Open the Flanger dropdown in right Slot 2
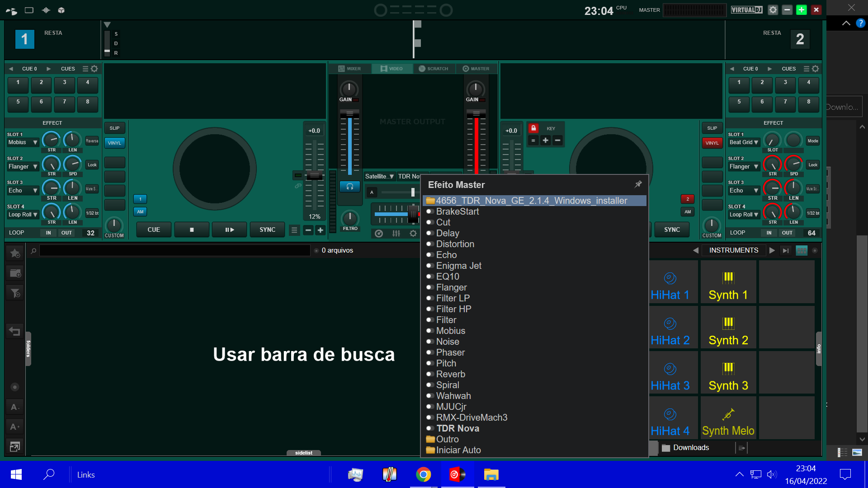Screen dimensions: 868x488 744,167
